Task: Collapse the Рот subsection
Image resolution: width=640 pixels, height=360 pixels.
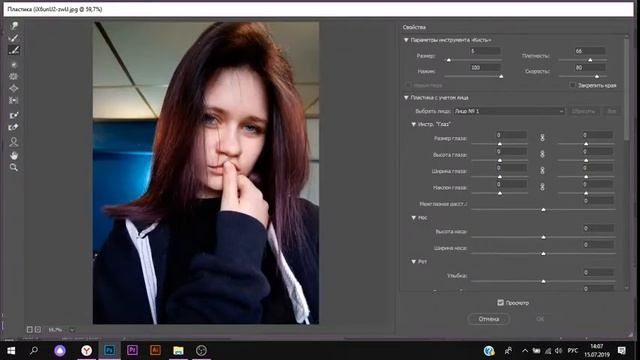Action: pyautogui.click(x=413, y=262)
